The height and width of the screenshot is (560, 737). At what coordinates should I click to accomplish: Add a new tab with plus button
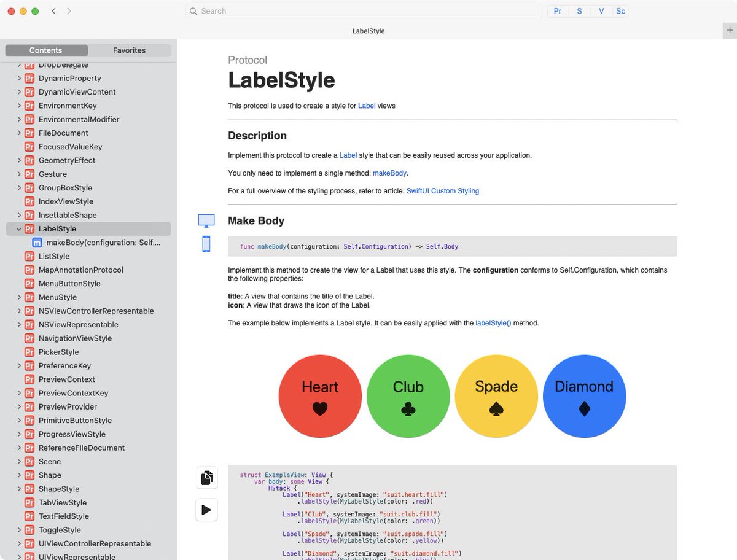729,31
